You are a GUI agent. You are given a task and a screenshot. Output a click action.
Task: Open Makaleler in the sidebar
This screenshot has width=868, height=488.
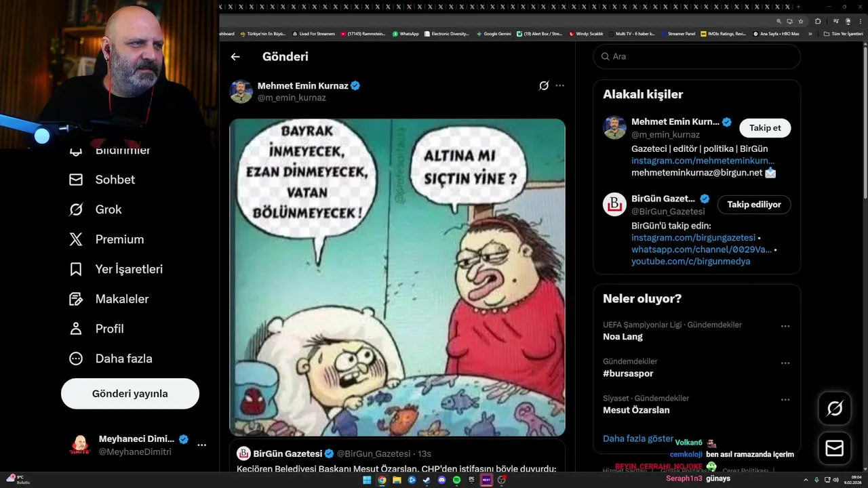click(109, 299)
